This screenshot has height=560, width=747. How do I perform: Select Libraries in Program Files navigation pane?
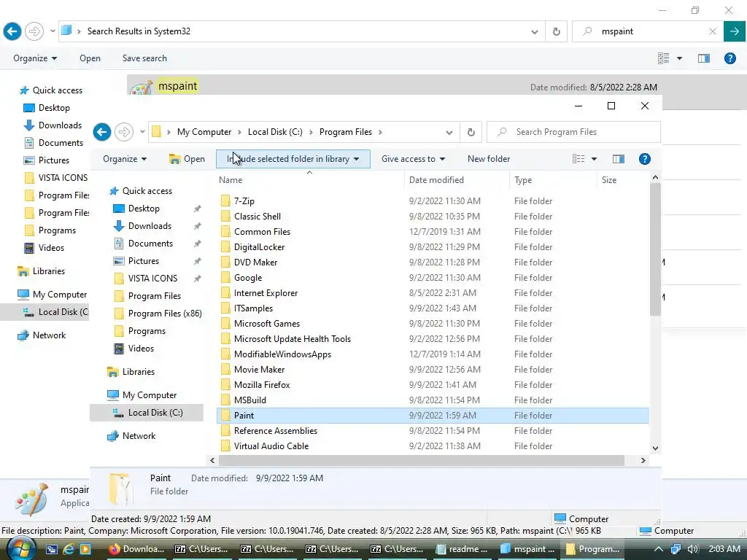pos(138,372)
